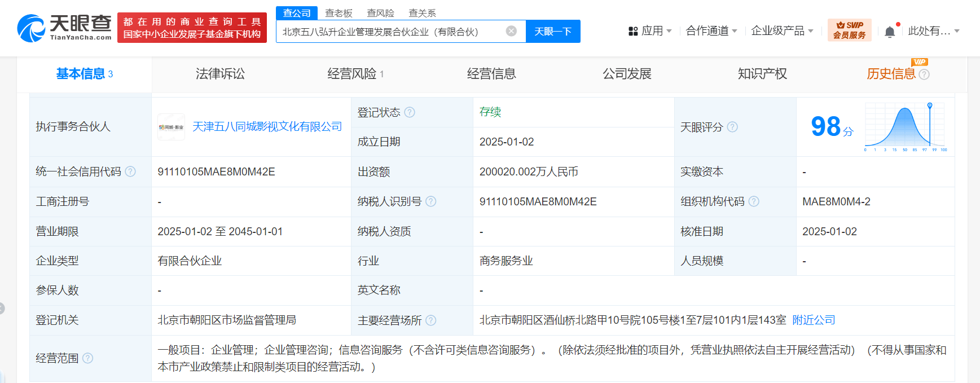
Task: Click the 商务服务业 industry value
Action: pos(506,261)
